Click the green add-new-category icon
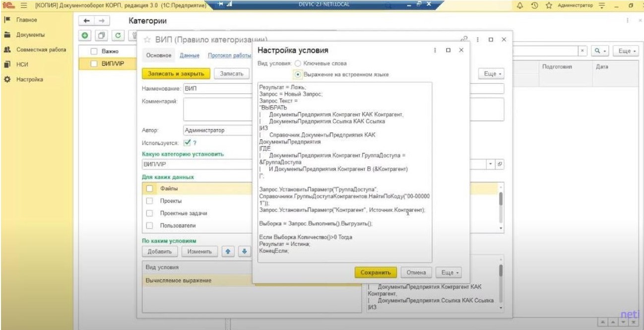Viewport: 644px width, 330px height. [x=86, y=36]
